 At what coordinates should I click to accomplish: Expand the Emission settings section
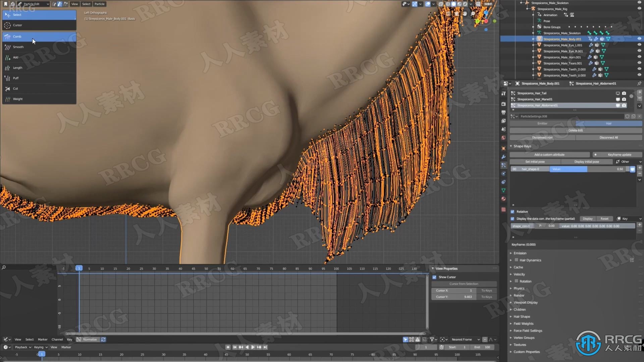coord(520,253)
